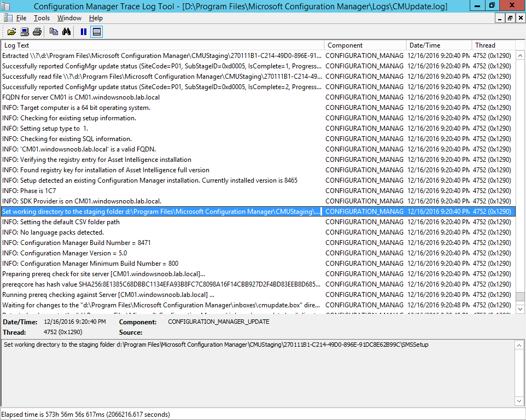Select the 'Setting the default CSV folder path' row
526x420 pixels.
tap(258, 222)
